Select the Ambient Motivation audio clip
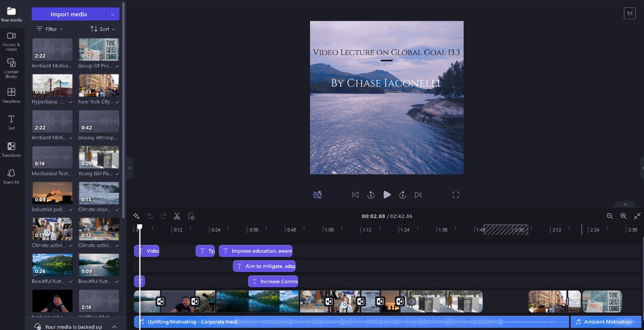The height and width of the screenshot is (330, 644). click(x=606, y=322)
